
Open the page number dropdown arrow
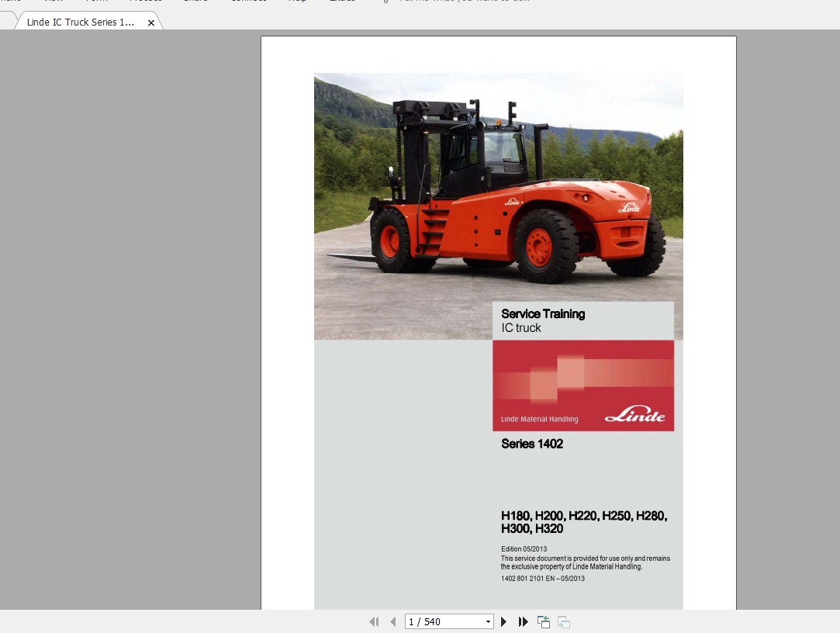pos(489,621)
